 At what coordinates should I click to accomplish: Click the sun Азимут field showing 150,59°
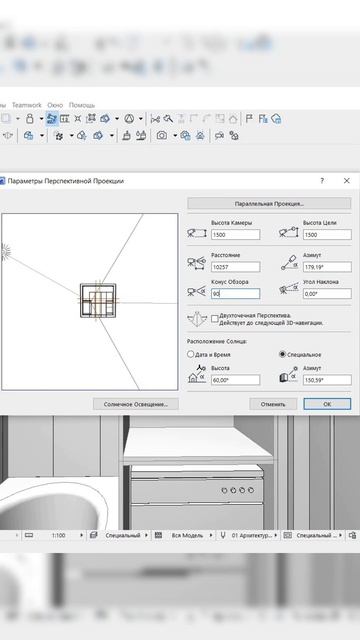point(327,380)
